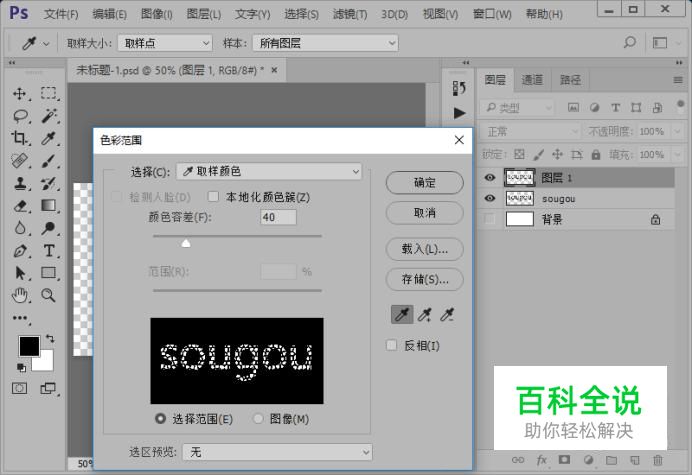Toggle Quick Mask mode
The height and width of the screenshot is (475, 692).
[x=19, y=388]
